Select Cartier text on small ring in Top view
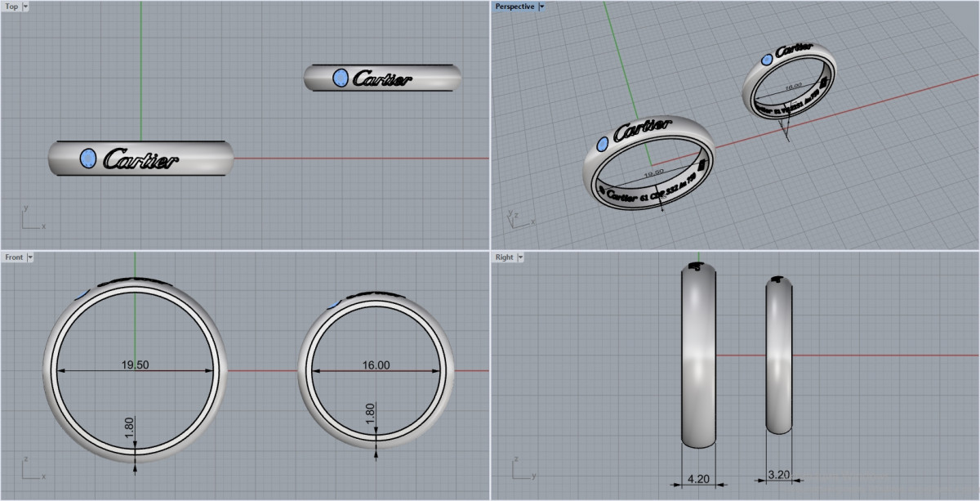Image resolution: width=980 pixels, height=501 pixels. click(382, 78)
